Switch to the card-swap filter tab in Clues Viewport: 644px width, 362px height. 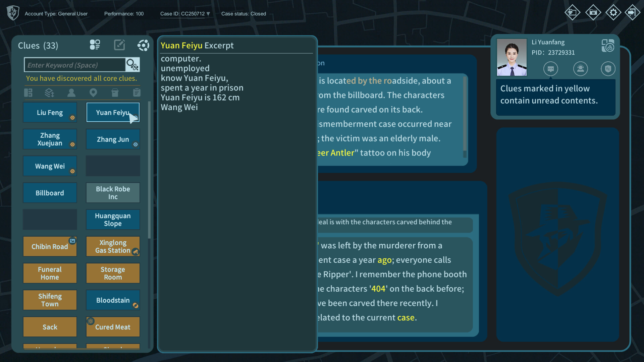(x=28, y=93)
